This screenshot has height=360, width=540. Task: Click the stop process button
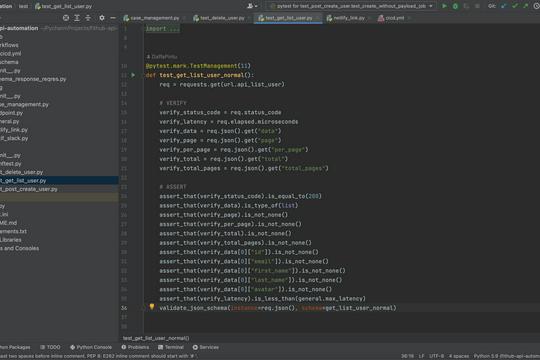coord(477,6)
